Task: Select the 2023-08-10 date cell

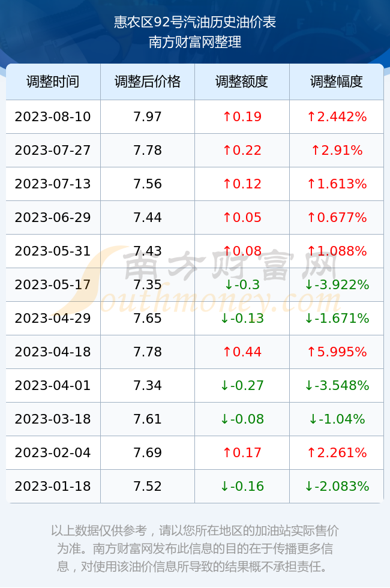Action: click(x=53, y=116)
